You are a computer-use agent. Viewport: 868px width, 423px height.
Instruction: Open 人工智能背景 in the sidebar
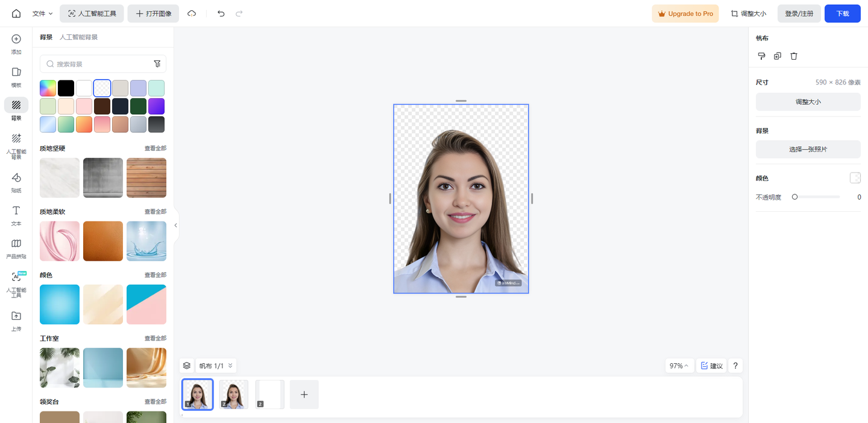pos(16,145)
